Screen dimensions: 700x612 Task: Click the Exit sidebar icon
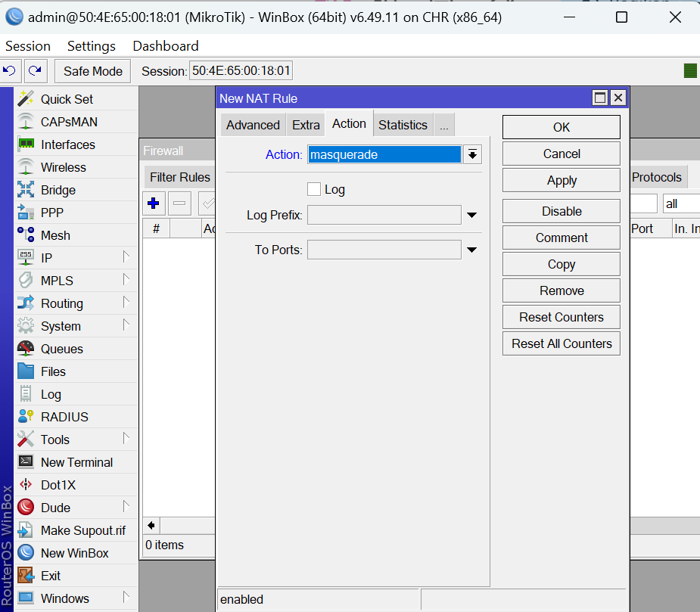[x=26, y=576]
